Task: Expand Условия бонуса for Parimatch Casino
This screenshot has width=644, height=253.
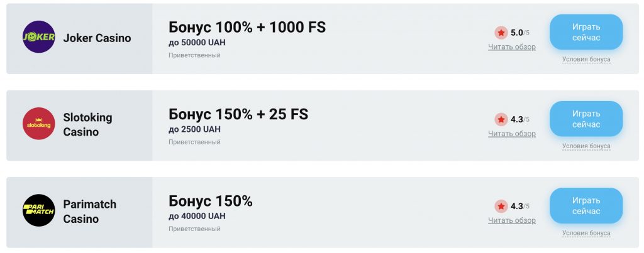Action: [586, 233]
